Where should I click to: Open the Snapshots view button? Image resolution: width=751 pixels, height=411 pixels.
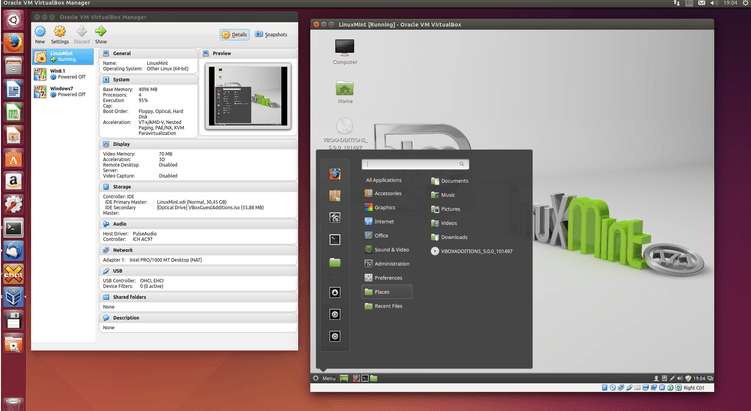coord(271,34)
